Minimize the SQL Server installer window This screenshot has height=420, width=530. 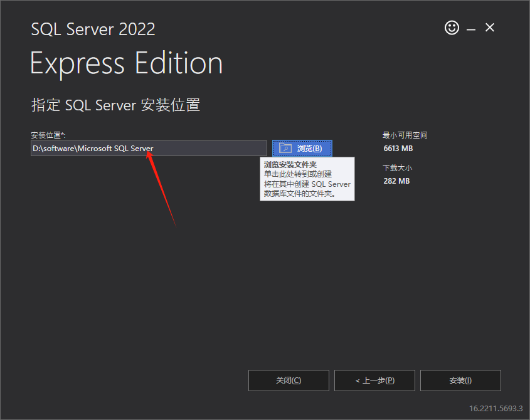click(471, 29)
